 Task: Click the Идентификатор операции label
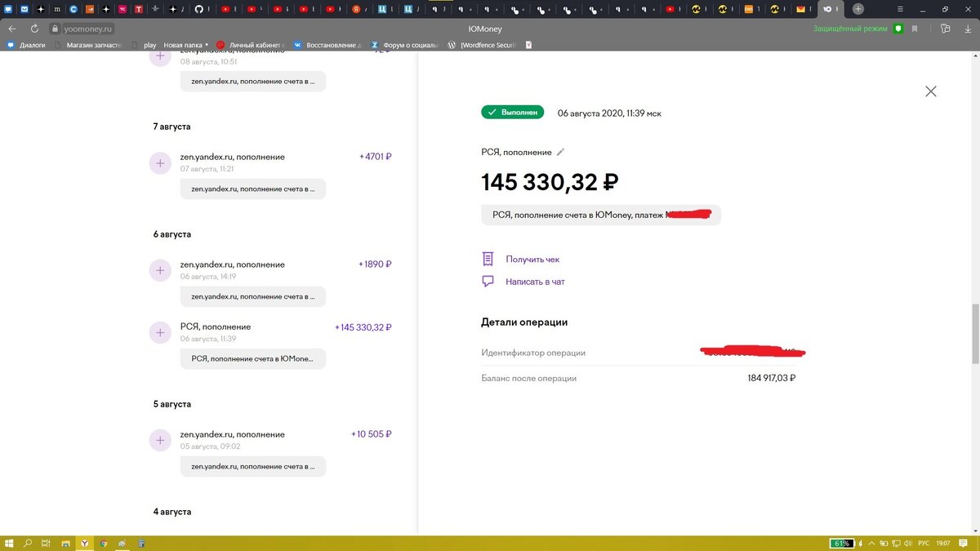[533, 353]
